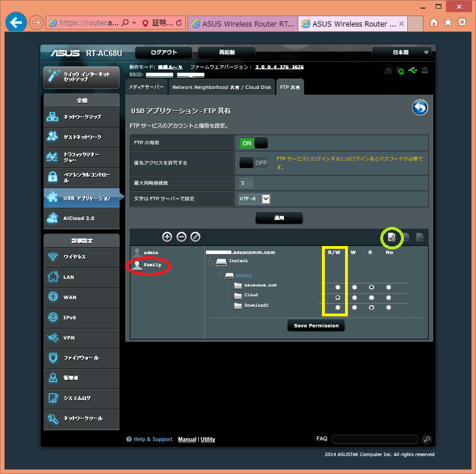
Task: Select R/W permission for asusware.arm folder
Action: pyautogui.click(x=338, y=287)
